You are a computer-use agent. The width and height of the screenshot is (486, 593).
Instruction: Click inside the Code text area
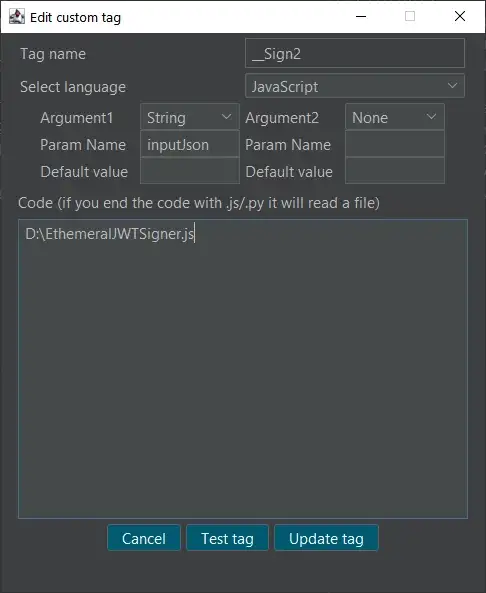(x=243, y=369)
